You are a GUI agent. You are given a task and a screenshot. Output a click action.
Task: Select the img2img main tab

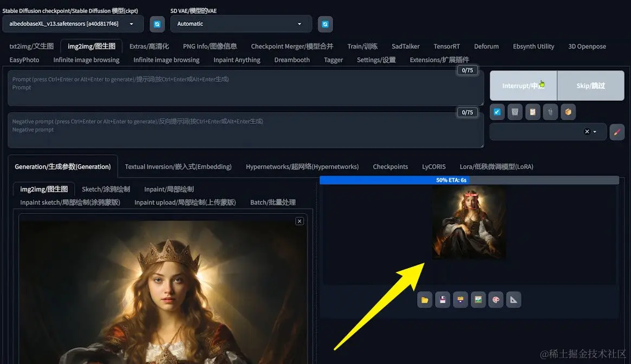(92, 46)
